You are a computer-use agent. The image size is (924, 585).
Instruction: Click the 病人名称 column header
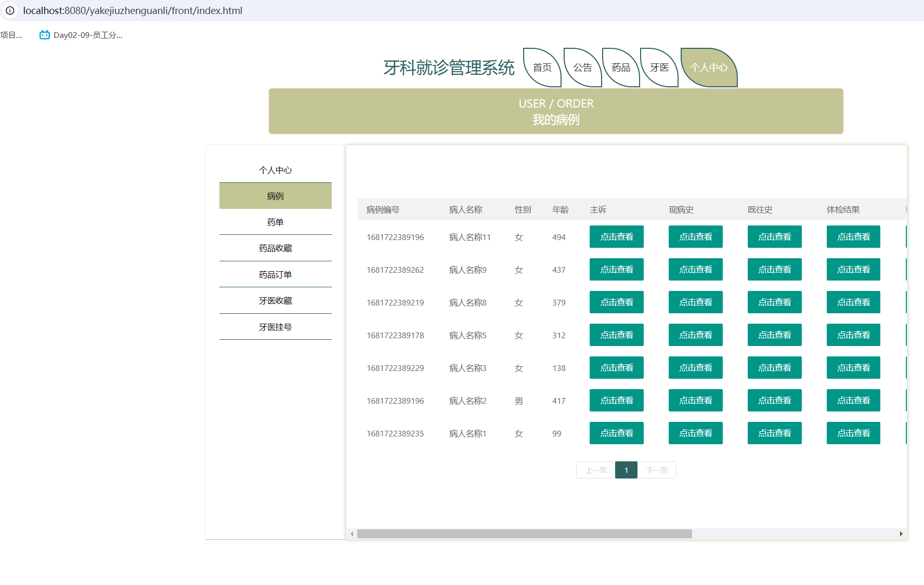pyautogui.click(x=466, y=210)
